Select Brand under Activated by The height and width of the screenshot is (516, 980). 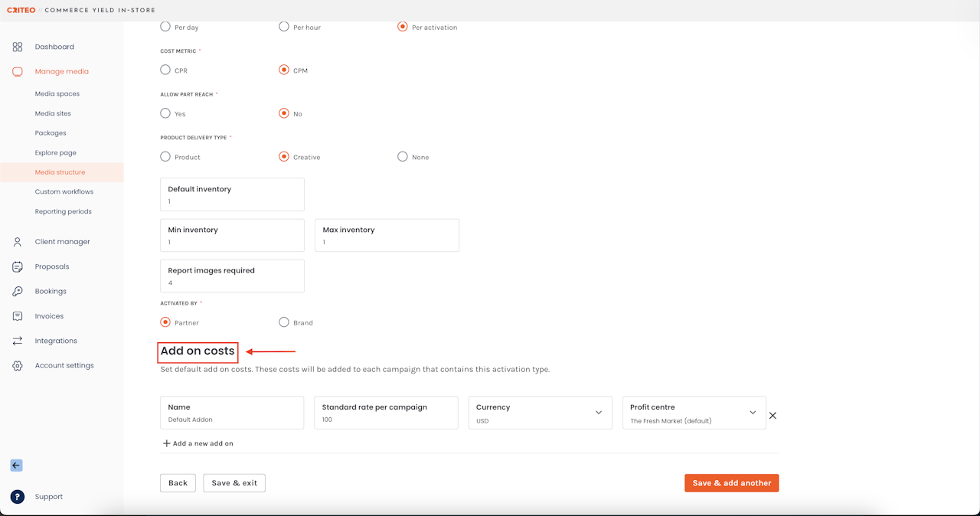point(284,322)
